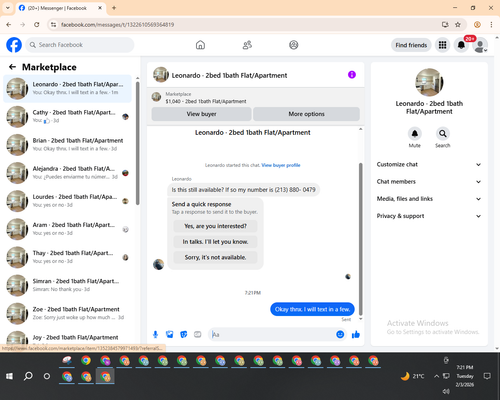Send quick response 'Yes, are you interested?'
500x400 pixels.
pos(215,226)
